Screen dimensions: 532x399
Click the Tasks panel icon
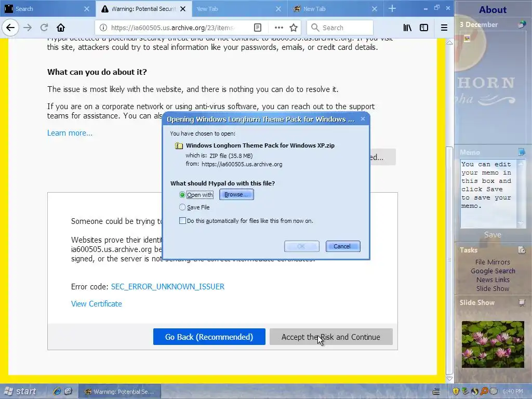[x=522, y=250]
